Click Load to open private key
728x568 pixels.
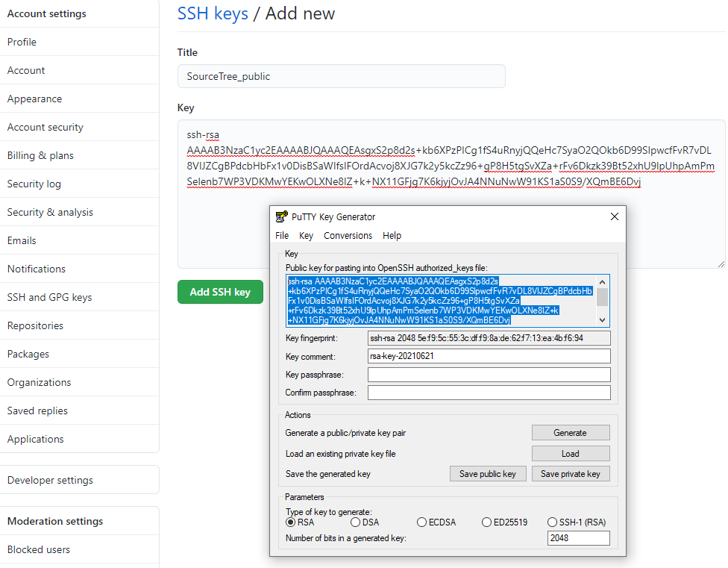click(571, 454)
